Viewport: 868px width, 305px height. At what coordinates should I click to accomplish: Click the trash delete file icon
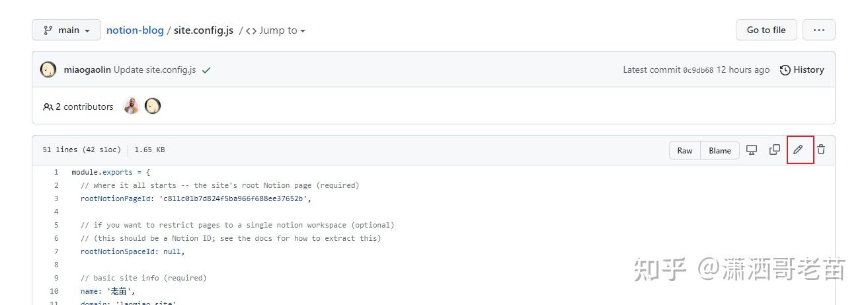tap(821, 150)
